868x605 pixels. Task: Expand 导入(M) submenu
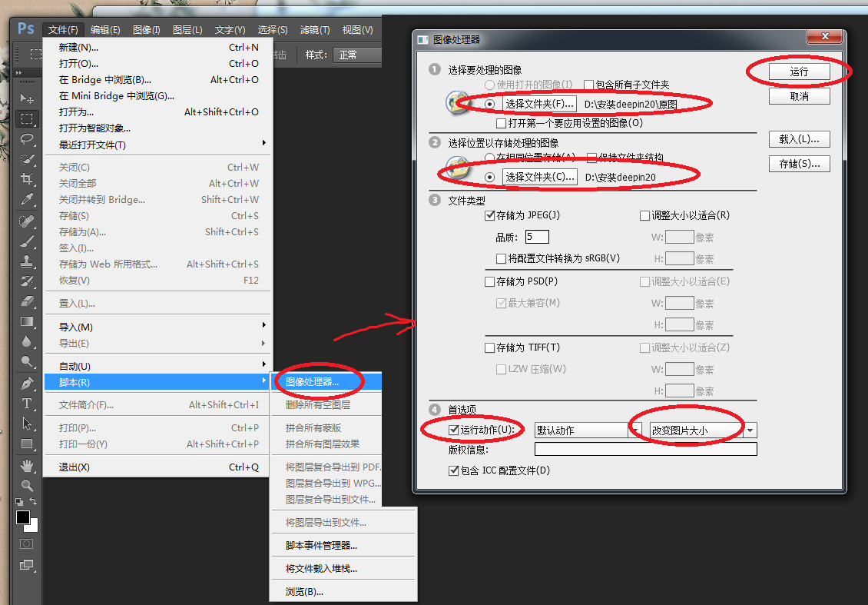pos(157,327)
